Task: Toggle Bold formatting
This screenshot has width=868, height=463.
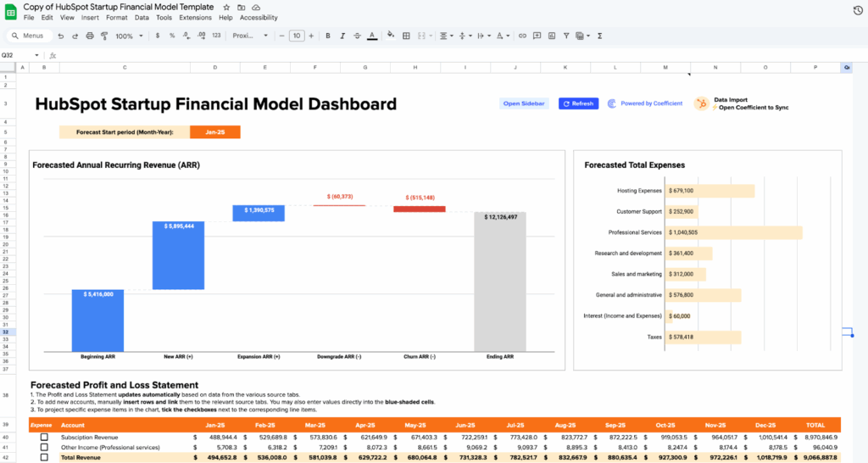Action: (x=328, y=36)
